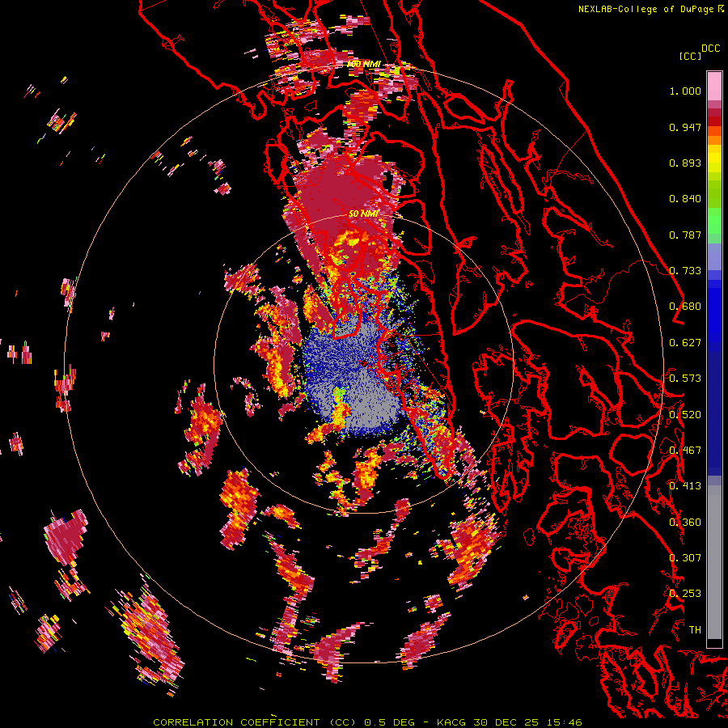The image size is (728, 728).
Task: Select the 0.307 legend value
Action: 685,558
